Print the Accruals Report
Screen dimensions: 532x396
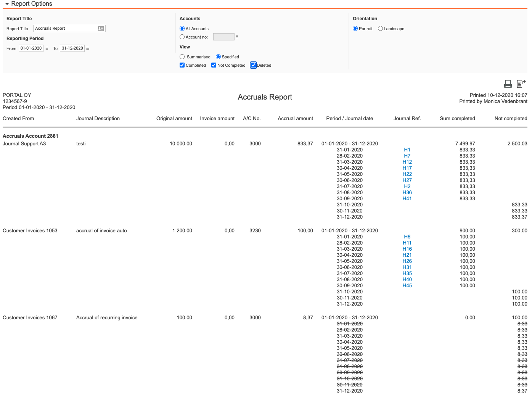[508, 84]
